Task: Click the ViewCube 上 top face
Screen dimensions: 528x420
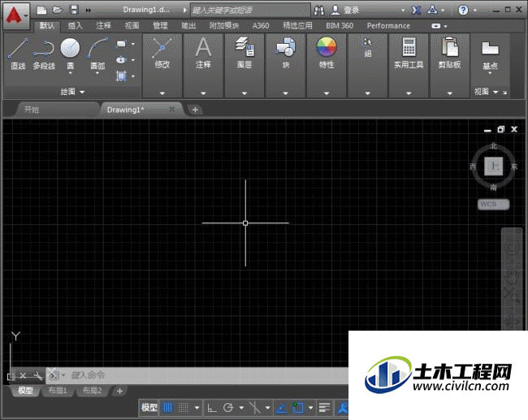Action: [494, 166]
